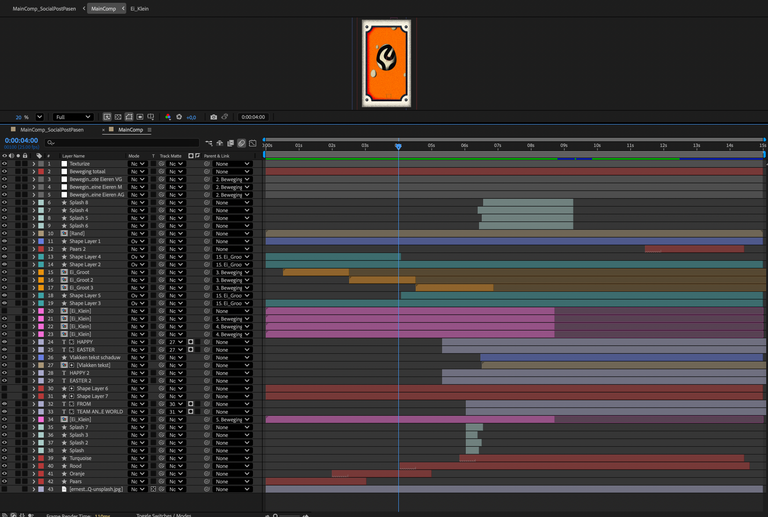The image size is (768, 517).
Task: Open Parent & Link dropdown for Texturize
Action: [x=232, y=164]
